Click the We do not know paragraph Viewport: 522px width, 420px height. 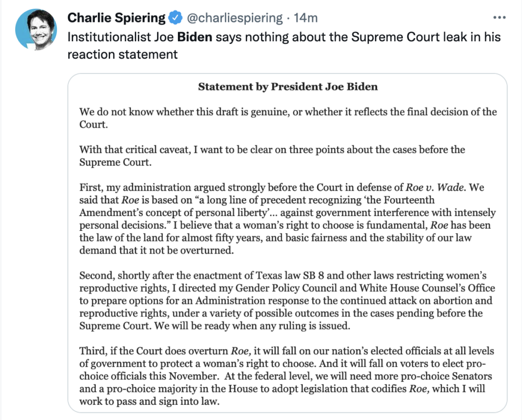point(288,118)
